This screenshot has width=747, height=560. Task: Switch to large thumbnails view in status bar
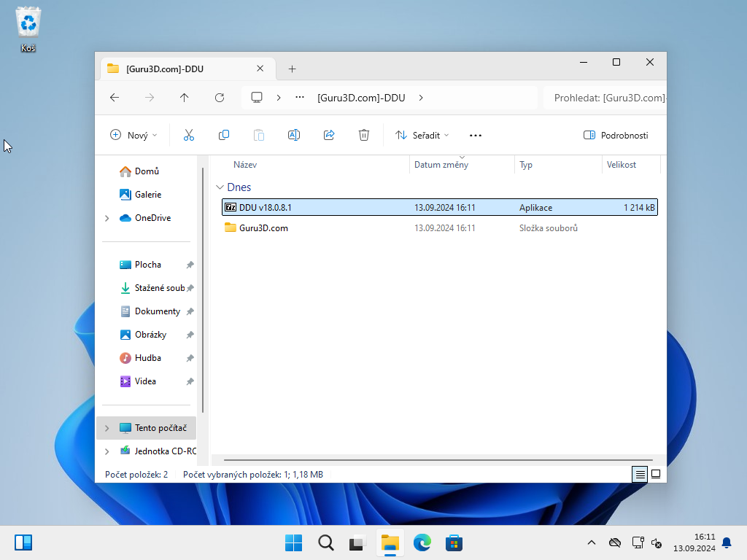pos(656,474)
